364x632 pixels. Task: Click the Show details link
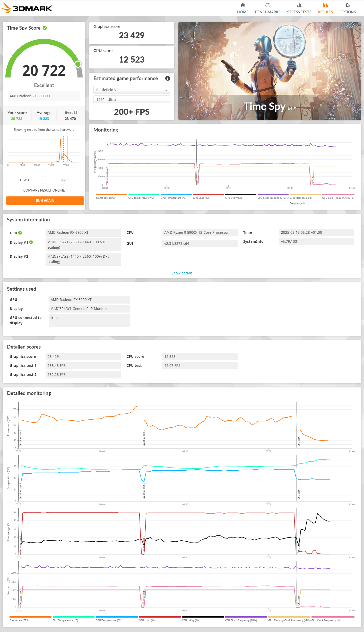tap(182, 273)
